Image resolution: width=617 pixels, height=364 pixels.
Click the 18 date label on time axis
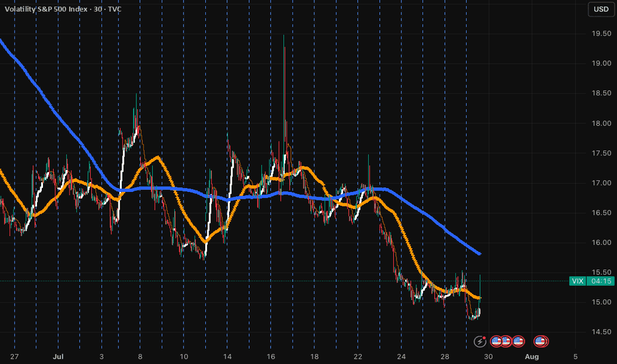click(314, 357)
